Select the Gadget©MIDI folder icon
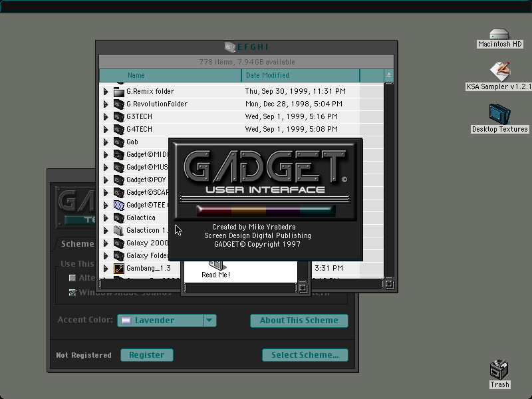The image size is (532, 399). [x=119, y=154]
